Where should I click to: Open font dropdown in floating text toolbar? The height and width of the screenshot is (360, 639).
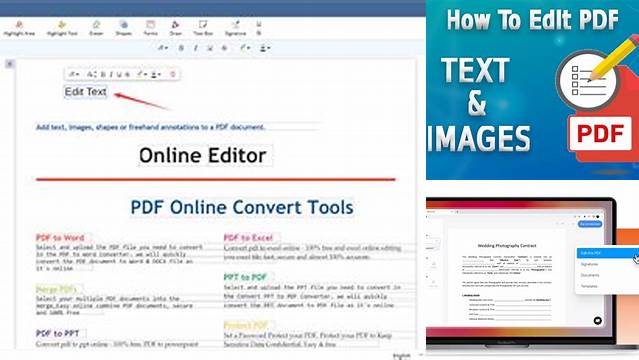tap(74, 74)
